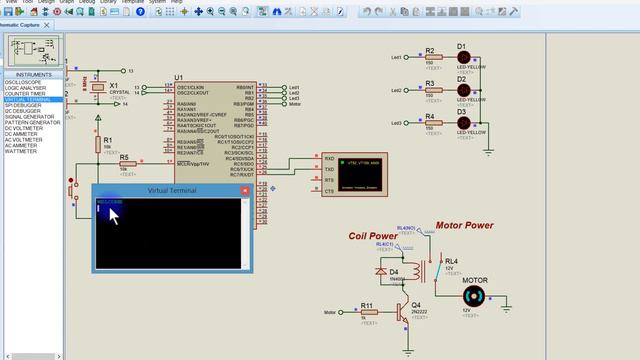Open the Gerber Viewer icon
The image size is (640, 360).
coord(80,12)
